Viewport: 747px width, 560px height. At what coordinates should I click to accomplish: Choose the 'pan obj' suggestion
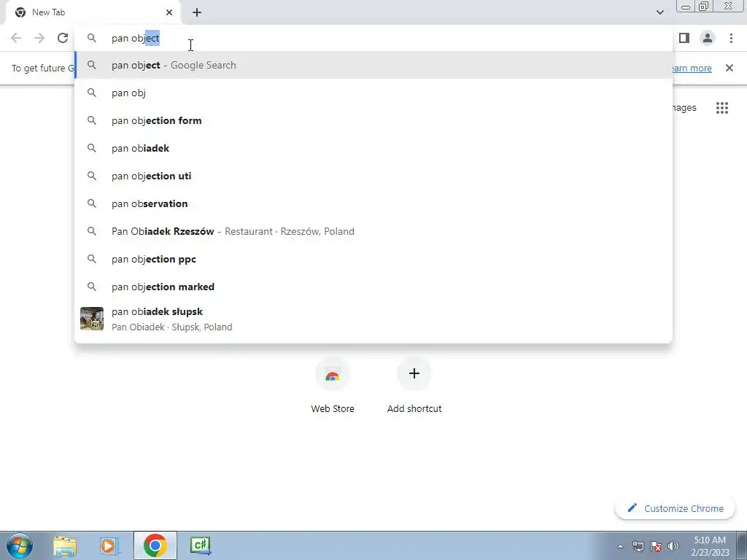coord(373,93)
